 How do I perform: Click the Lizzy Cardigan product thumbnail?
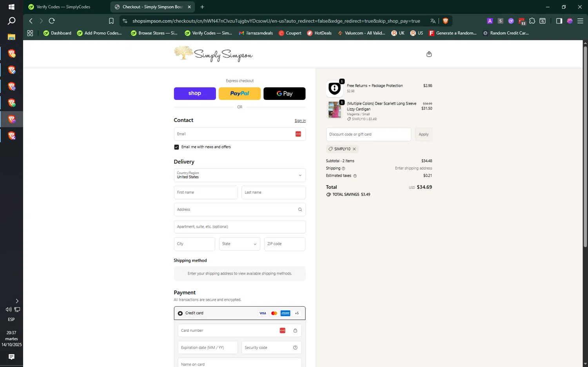pos(334,110)
